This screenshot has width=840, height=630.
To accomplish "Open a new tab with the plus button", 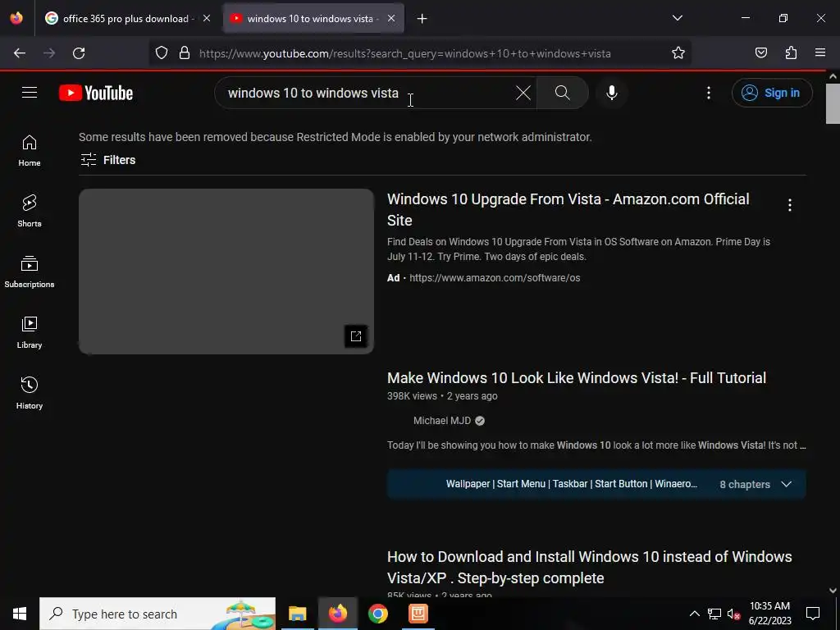I will 422,19.
